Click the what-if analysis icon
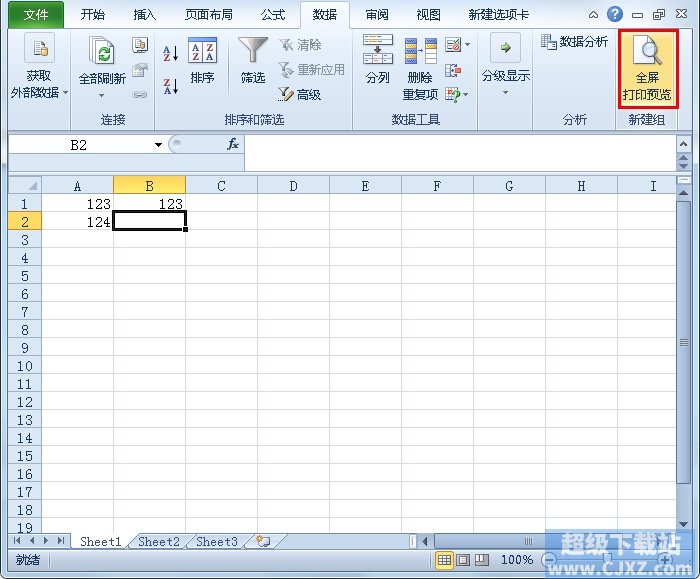 tap(453, 94)
